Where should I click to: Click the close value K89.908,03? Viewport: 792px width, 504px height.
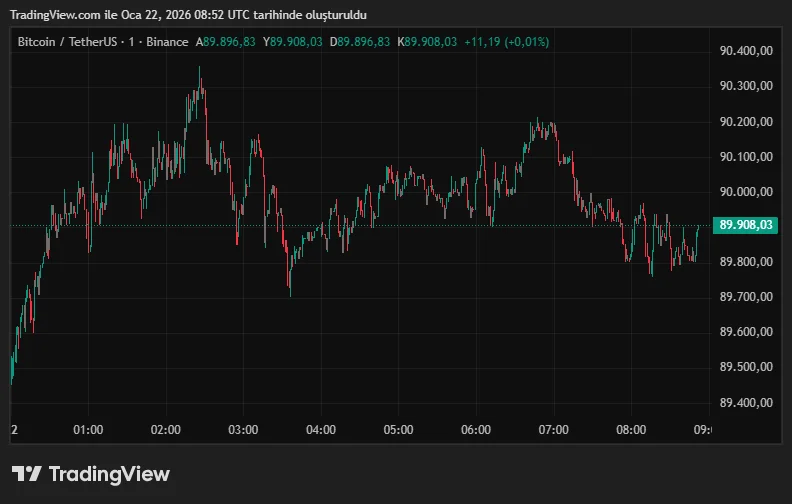427,42
